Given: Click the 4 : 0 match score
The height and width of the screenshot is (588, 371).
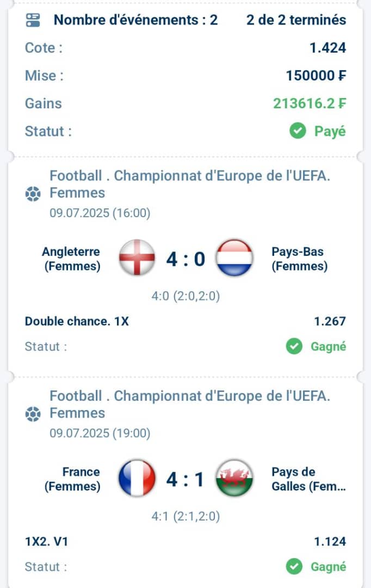Looking at the screenshot, I should 185,259.
